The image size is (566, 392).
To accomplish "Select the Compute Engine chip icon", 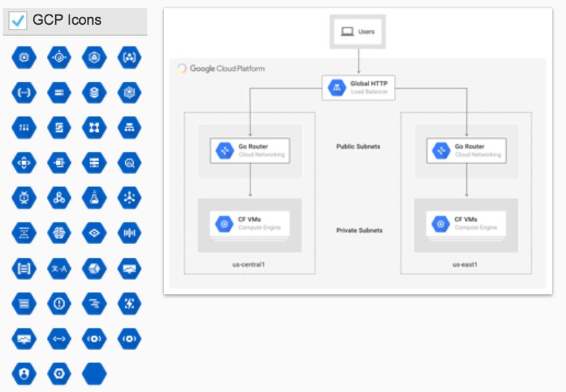I will pyautogui.click(x=24, y=57).
